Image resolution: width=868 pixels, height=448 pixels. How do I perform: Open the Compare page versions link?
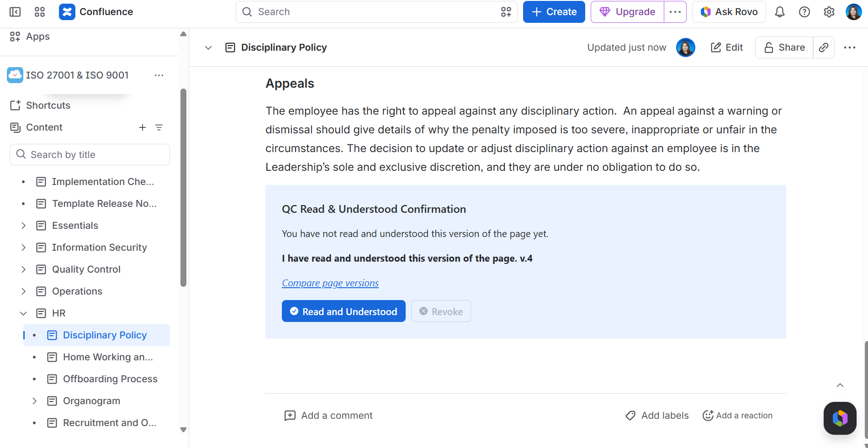(330, 283)
